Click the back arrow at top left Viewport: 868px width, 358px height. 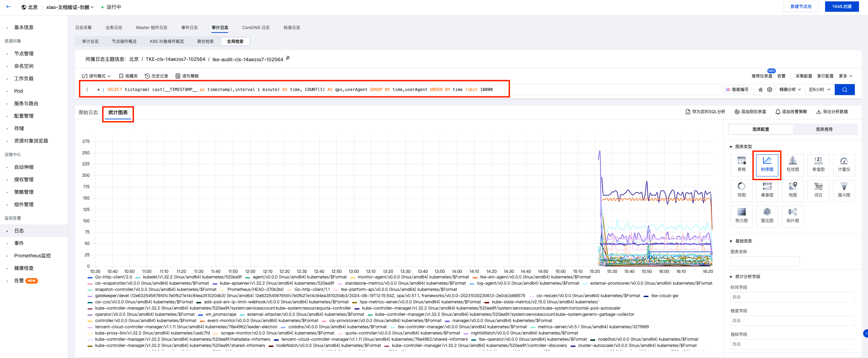coord(9,7)
